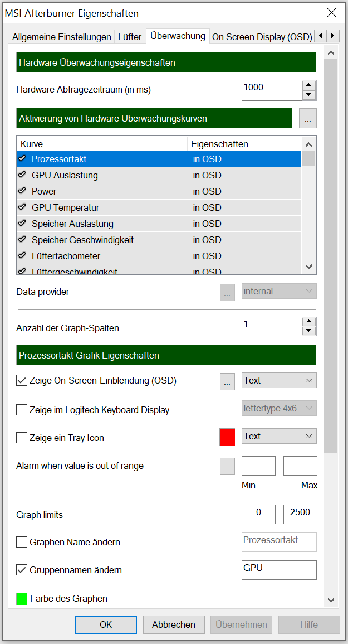This screenshot has height=644, width=348.
Task: Open ellipsis options next to OSD checkbox
Action: pos(227,381)
